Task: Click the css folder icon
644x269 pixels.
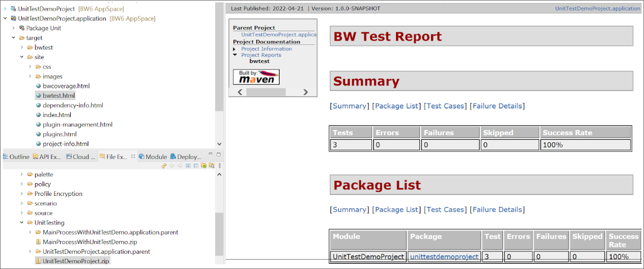Action: [38, 67]
